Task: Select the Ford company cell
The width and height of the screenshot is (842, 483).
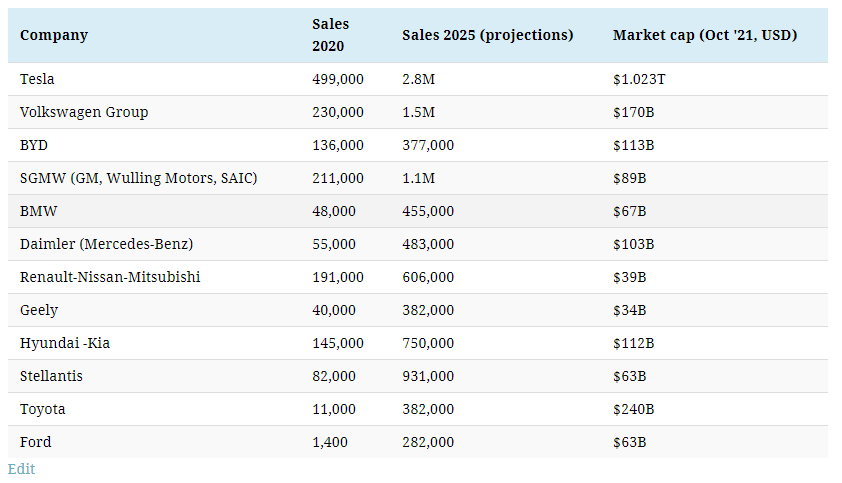Action: coord(36,442)
